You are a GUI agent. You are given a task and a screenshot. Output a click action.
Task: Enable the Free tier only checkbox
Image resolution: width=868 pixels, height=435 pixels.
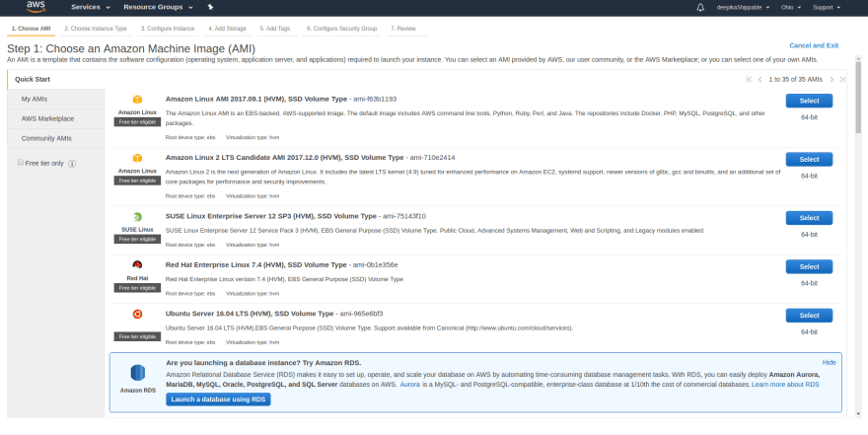21,163
